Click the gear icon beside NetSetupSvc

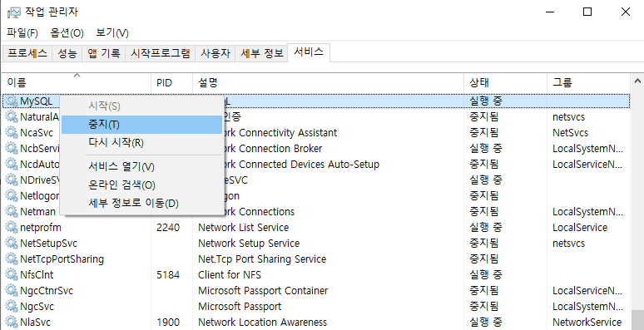tap(12, 243)
